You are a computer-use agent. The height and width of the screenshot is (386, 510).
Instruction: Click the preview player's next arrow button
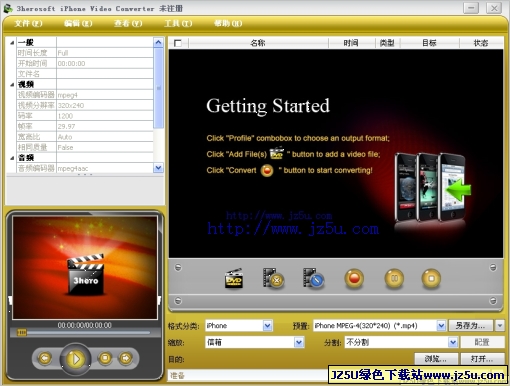126,358
